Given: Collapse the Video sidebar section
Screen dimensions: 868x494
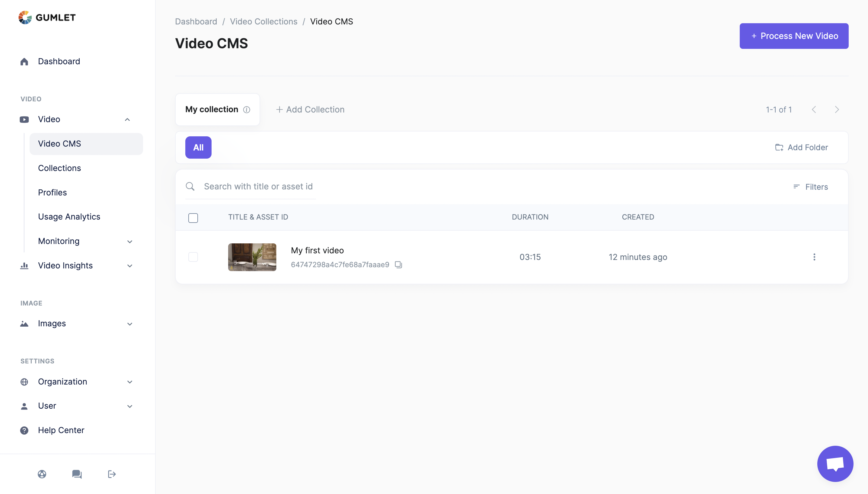Looking at the screenshot, I should tap(127, 119).
